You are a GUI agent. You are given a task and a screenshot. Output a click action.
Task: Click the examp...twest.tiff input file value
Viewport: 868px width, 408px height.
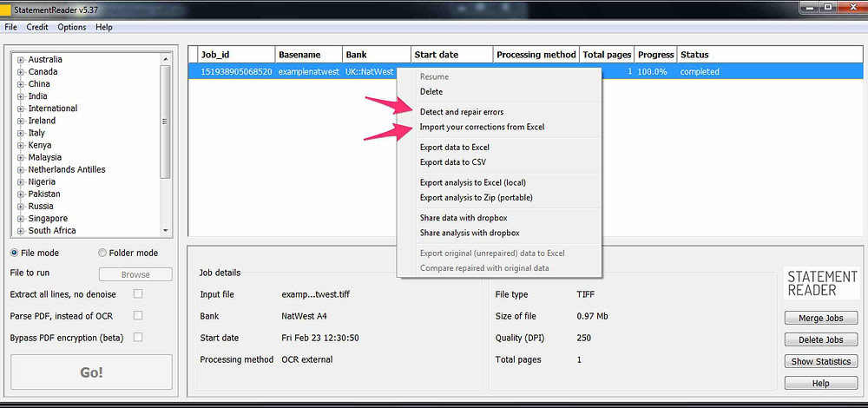tap(316, 294)
